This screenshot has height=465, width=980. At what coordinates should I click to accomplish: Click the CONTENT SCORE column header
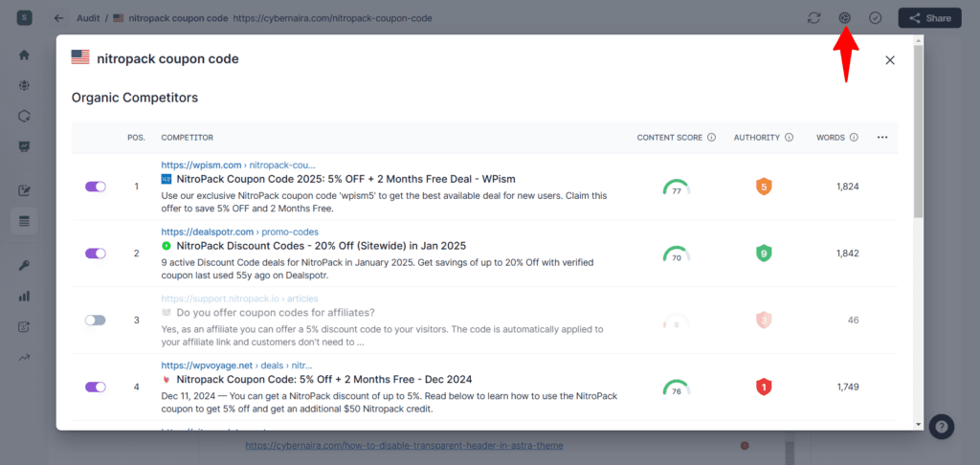[669, 138]
